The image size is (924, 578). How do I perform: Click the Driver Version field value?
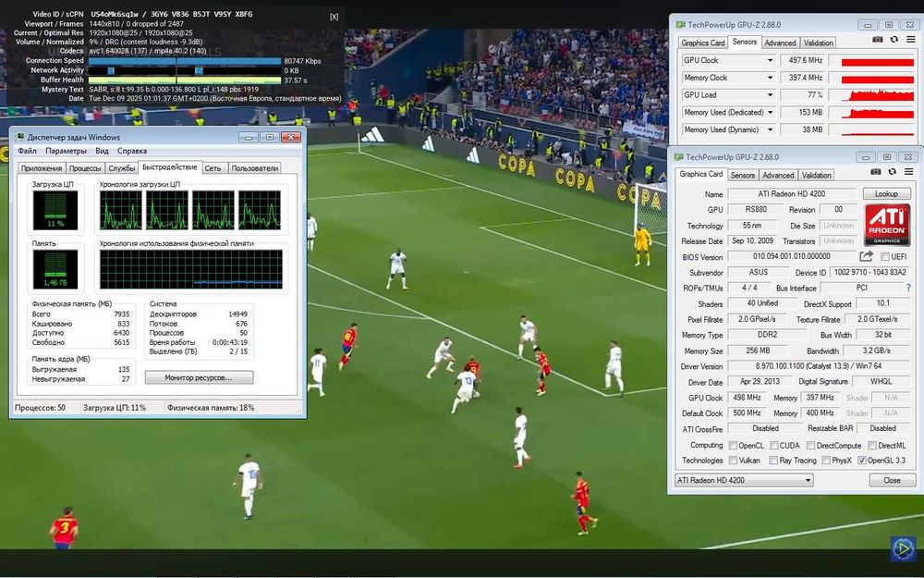821,366
